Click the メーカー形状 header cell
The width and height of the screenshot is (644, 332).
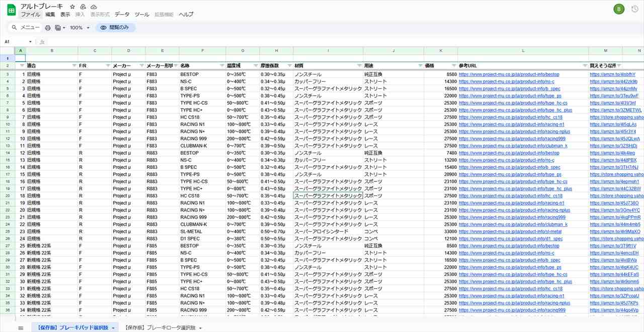tap(162, 66)
